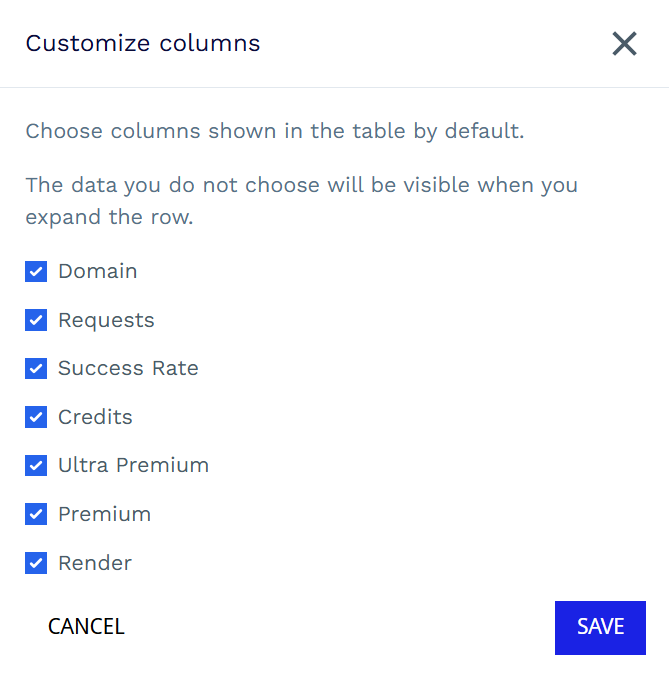Click the Ultra Premium label
Image resolution: width=669 pixels, height=678 pixels.
click(133, 465)
